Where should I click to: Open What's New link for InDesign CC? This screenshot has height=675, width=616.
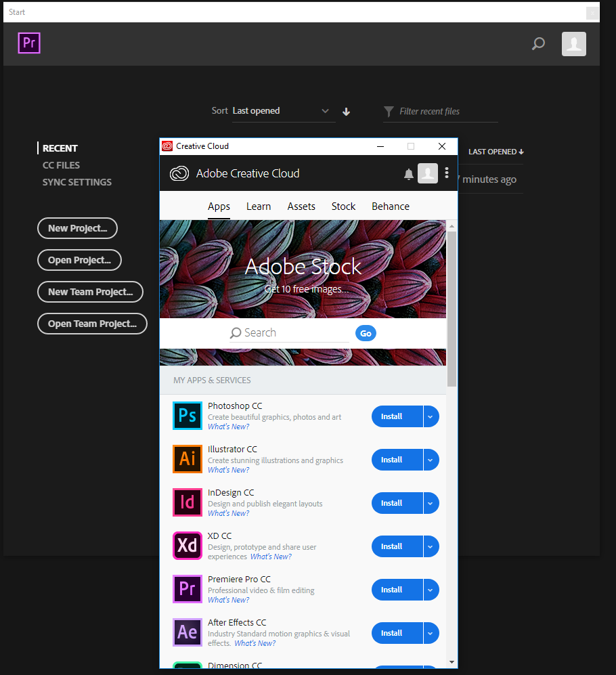pyautogui.click(x=229, y=513)
